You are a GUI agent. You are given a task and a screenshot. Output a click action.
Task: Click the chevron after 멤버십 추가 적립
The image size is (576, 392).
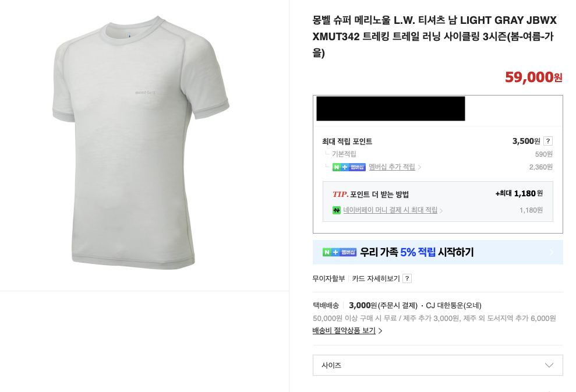click(x=420, y=168)
